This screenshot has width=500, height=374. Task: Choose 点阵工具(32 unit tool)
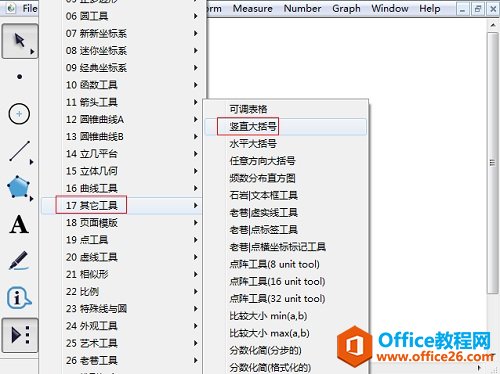click(x=286, y=299)
